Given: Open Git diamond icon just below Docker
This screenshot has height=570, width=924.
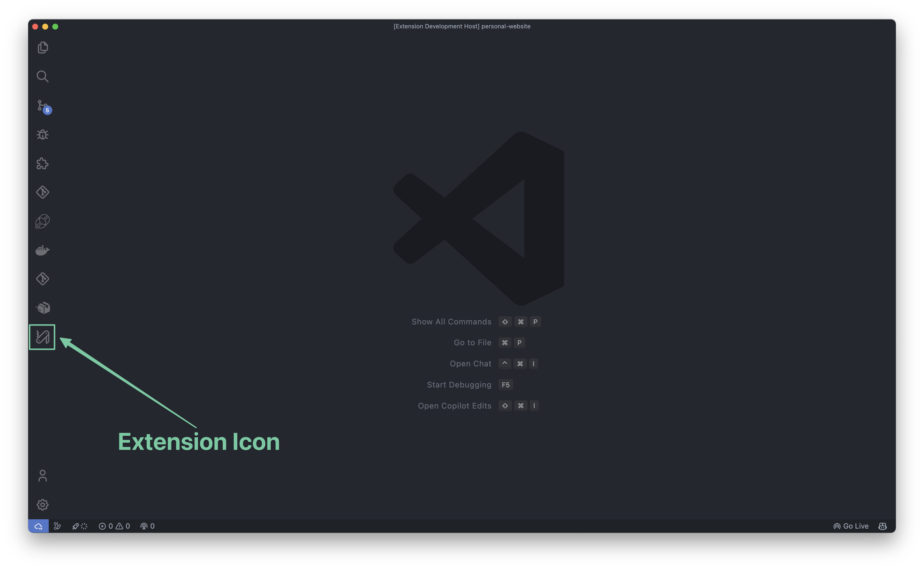Looking at the screenshot, I should pos(43,279).
